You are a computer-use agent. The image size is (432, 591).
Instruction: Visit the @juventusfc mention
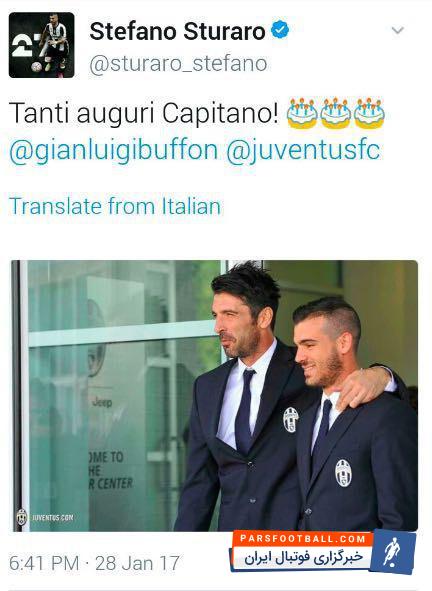[303, 150]
